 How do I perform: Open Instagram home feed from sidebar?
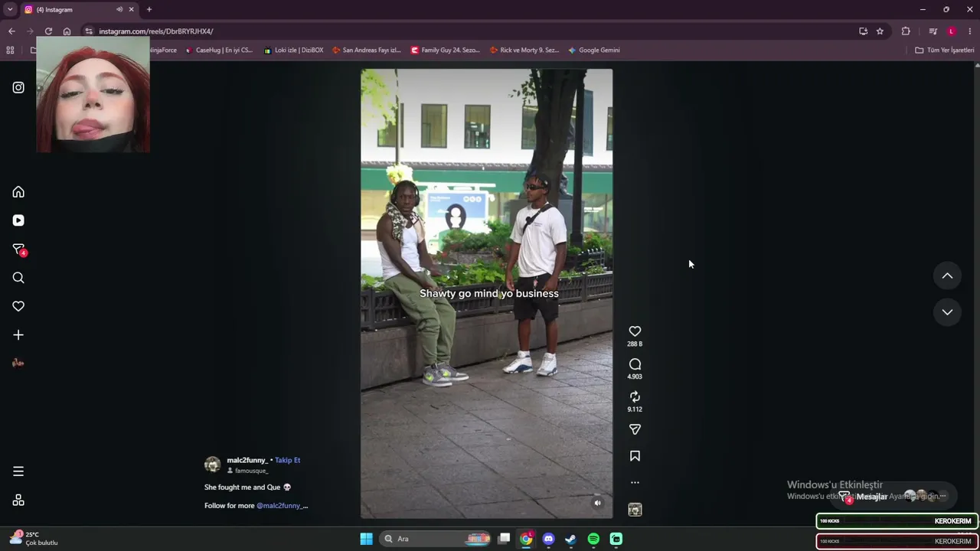click(x=18, y=192)
